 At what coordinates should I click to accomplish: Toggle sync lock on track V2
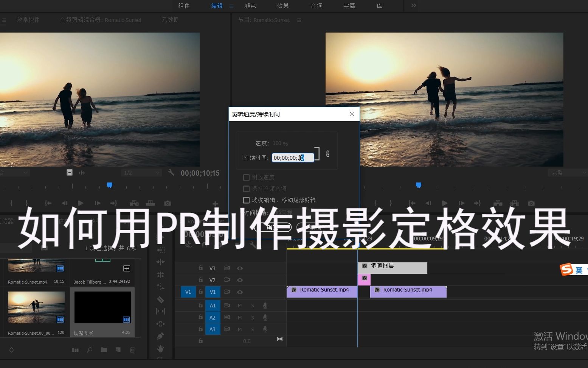227,280
